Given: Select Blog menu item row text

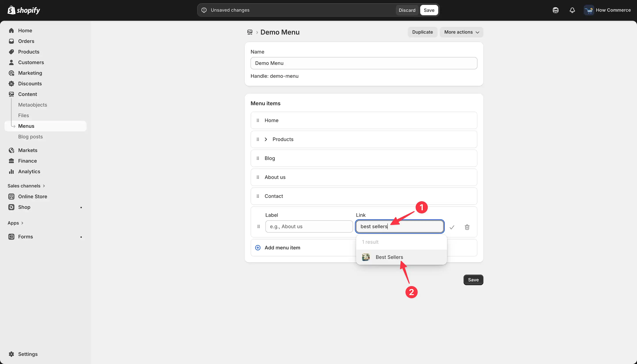Looking at the screenshot, I should tap(270, 158).
